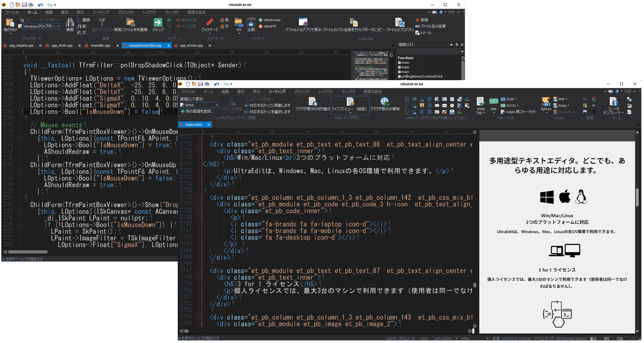Open the レイアウト tab in front window
Viewport: 644px width, 343px height.
point(325,91)
